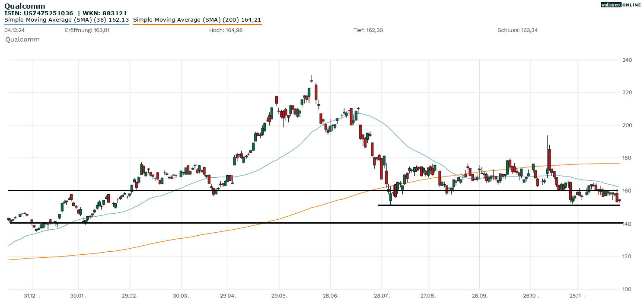
Task: Click the 160 price axis label
Action: click(x=627, y=191)
